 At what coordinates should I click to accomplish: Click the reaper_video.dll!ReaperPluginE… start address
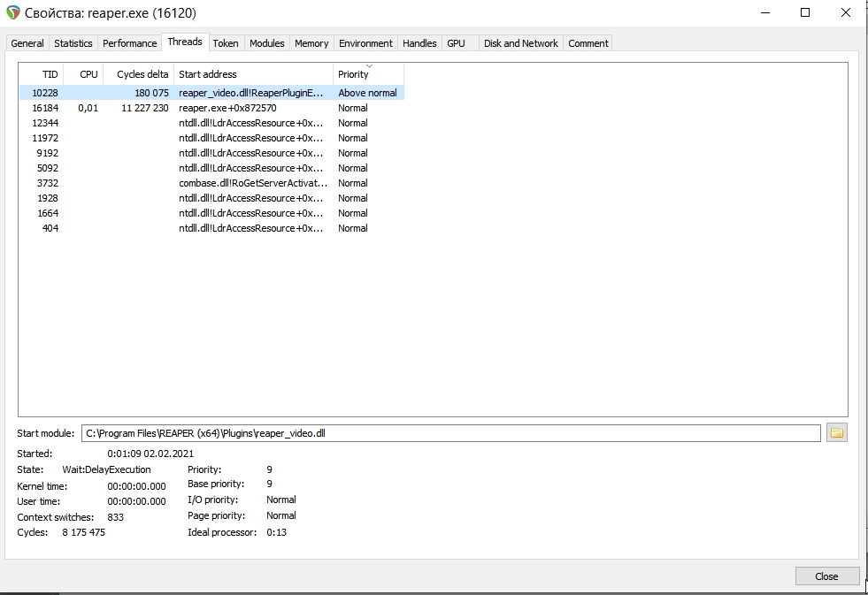(x=250, y=93)
